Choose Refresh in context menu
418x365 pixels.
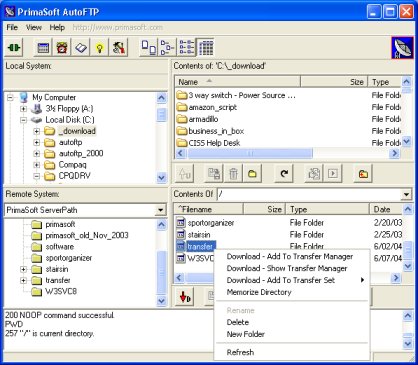(x=240, y=352)
